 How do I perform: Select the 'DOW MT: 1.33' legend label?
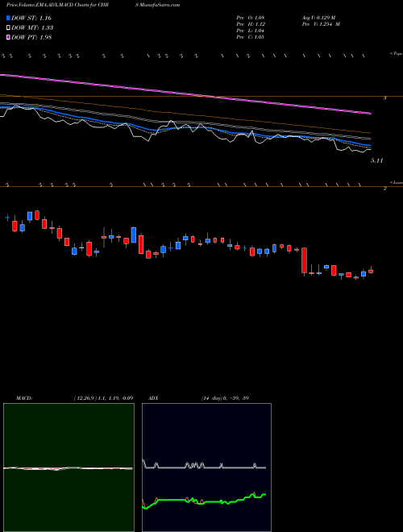[32, 28]
